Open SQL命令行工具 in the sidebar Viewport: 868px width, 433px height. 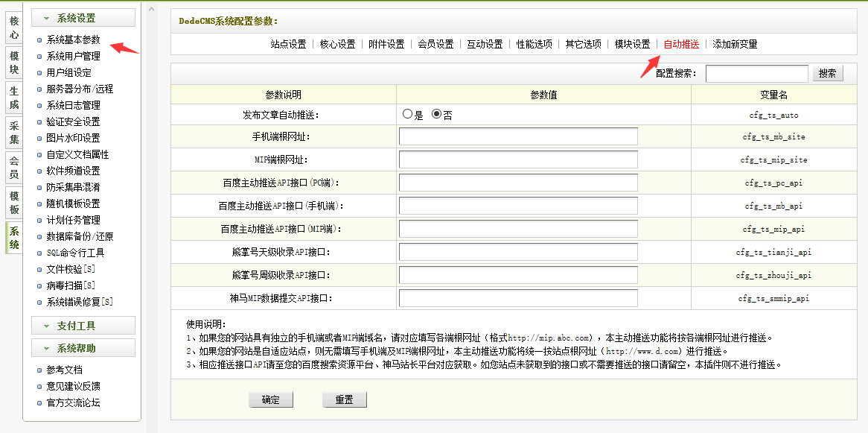coord(76,253)
